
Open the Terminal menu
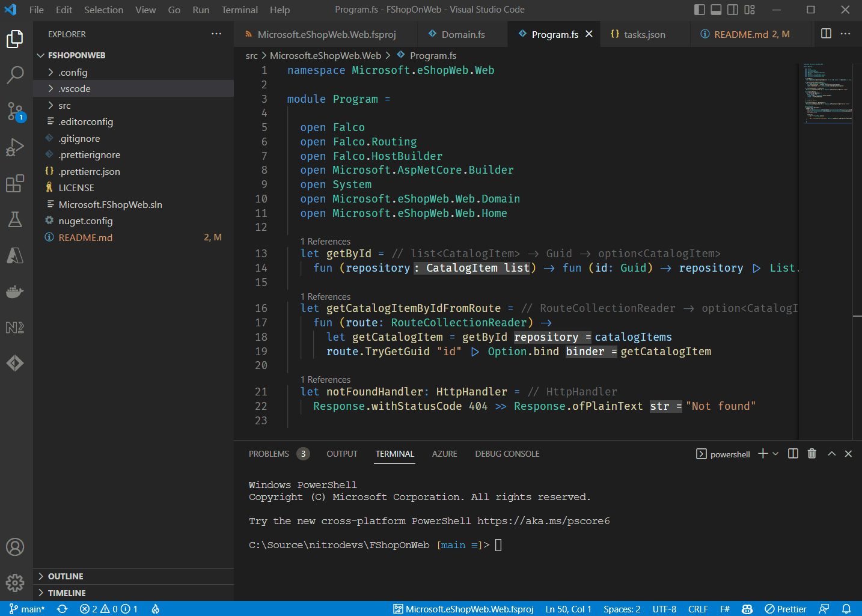click(x=239, y=10)
